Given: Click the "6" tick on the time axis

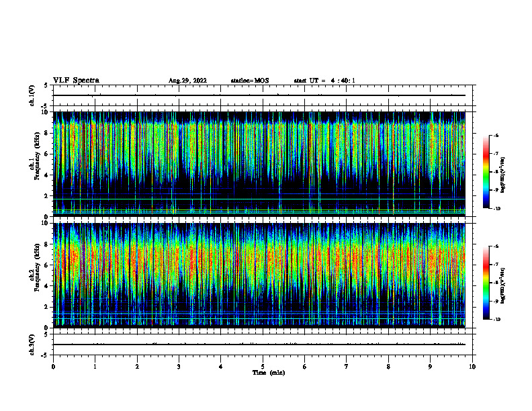Looking at the screenshot, I should point(305,367).
